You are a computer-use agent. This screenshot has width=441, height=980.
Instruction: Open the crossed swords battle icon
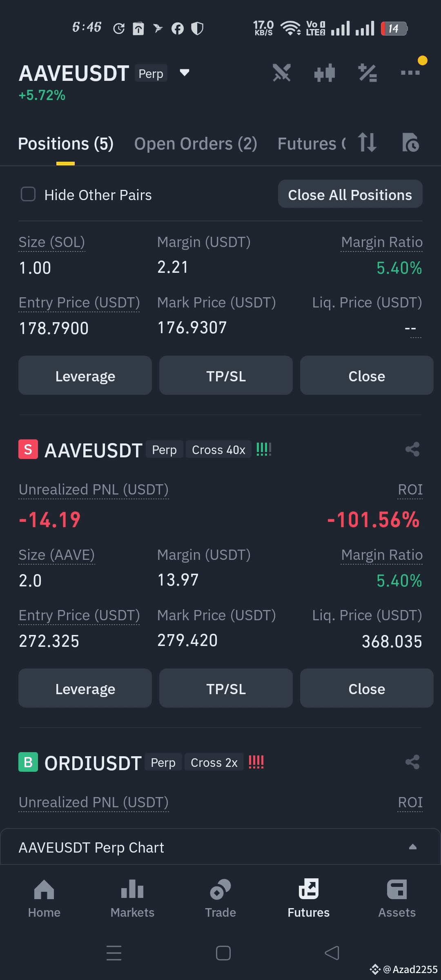pyautogui.click(x=282, y=73)
